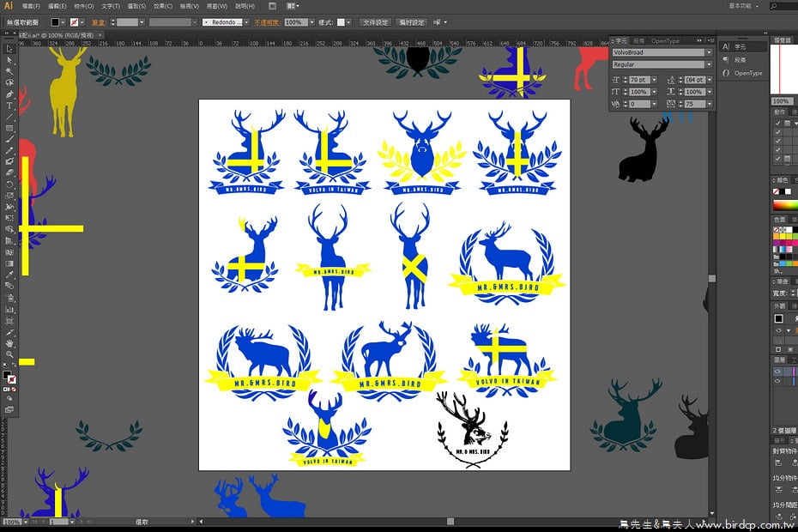798x532 pixels.
Task: Click the 不透明度 link in control bar
Action: click(268, 22)
